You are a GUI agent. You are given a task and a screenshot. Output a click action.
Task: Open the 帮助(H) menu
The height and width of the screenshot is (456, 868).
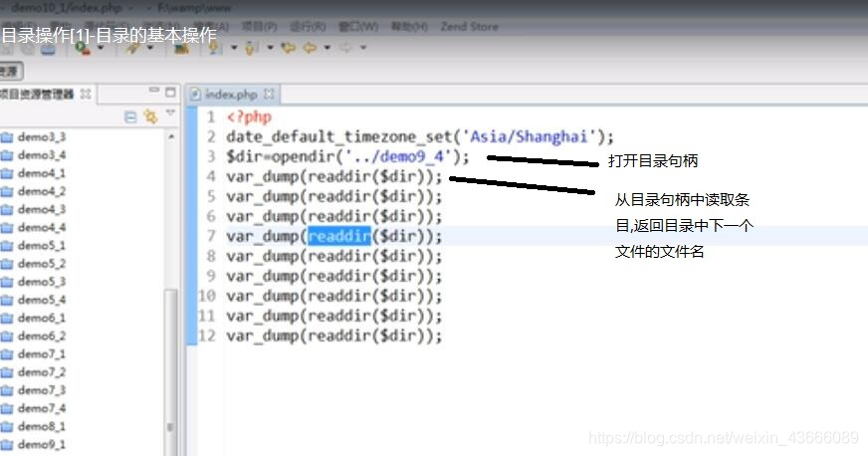[409, 26]
